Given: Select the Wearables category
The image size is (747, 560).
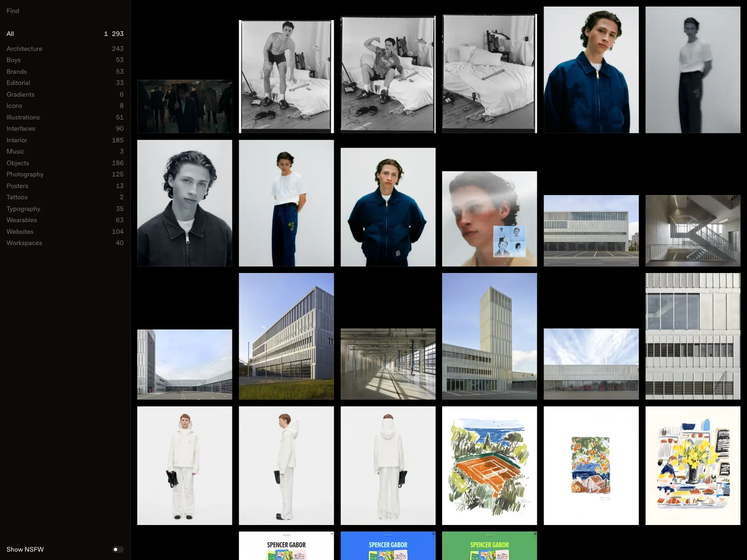Looking at the screenshot, I should [65, 220].
